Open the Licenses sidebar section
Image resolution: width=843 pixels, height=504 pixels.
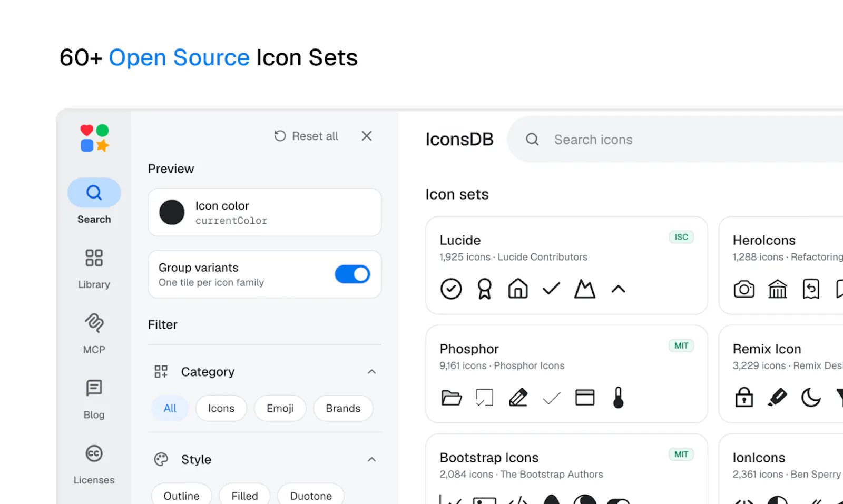tap(94, 465)
